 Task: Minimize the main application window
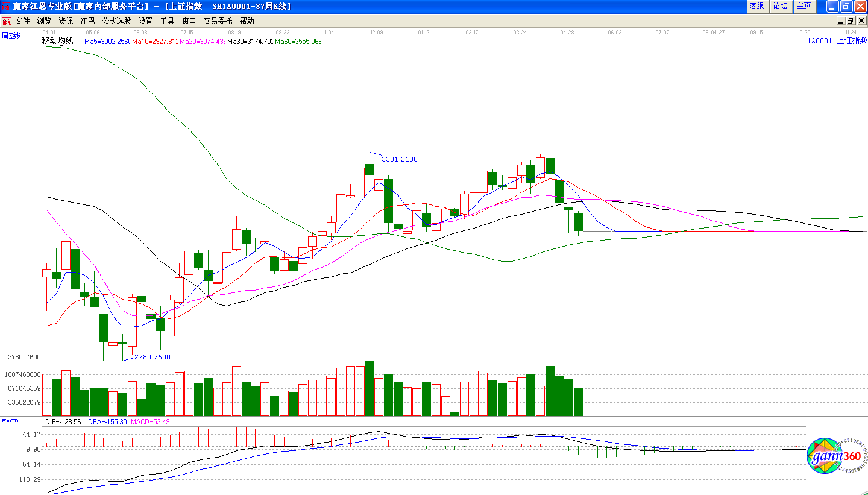click(x=832, y=6)
